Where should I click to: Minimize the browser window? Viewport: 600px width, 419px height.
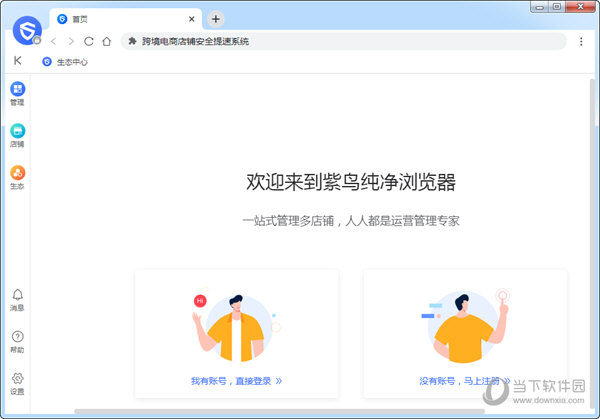(x=540, y=7)
